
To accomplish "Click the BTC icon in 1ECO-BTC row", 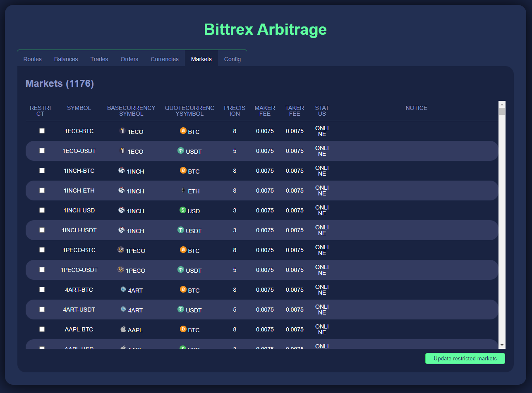I will [x=183, y=131].
